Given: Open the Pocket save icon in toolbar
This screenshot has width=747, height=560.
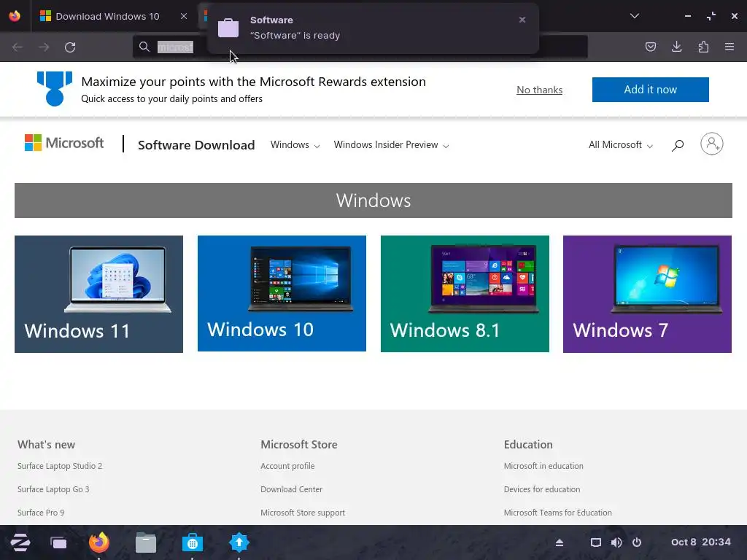Looking at the screenshot, I should (x=650, y=47).
